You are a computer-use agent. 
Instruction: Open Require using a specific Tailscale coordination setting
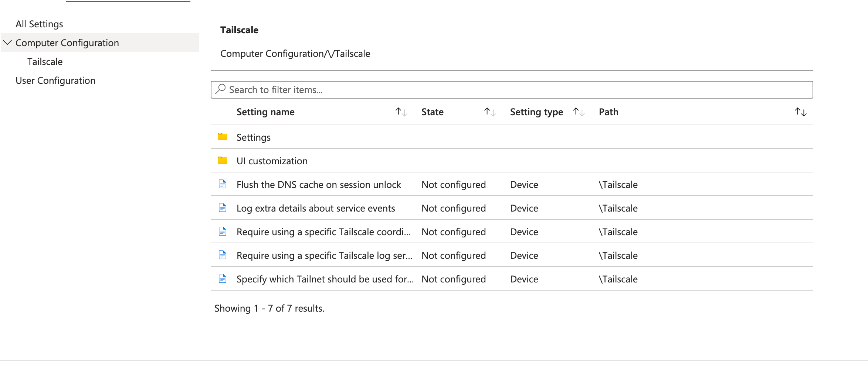[x=323, y=232]
